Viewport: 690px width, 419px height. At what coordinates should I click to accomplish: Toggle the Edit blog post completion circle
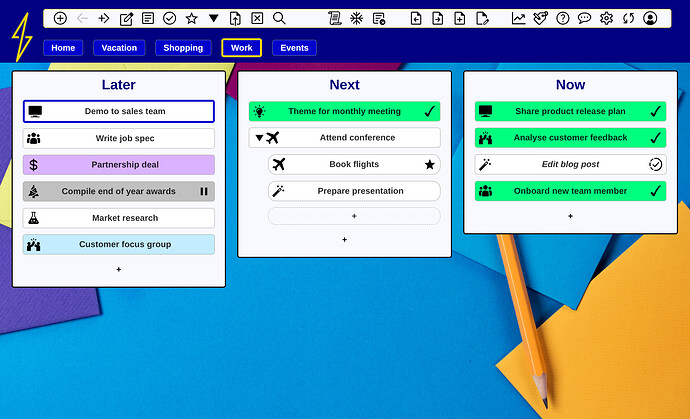point(655,164)
